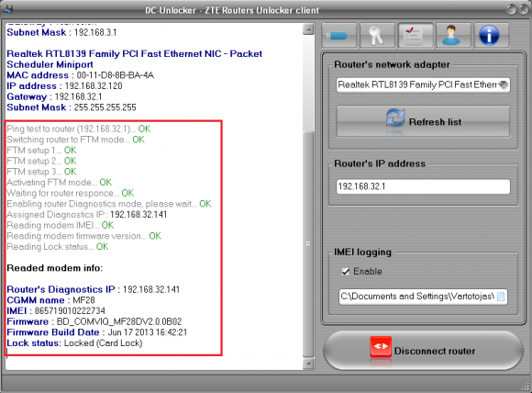The image size is (532, 393).
Task: Click the Ping test to router line
Action: coord(79,129)
